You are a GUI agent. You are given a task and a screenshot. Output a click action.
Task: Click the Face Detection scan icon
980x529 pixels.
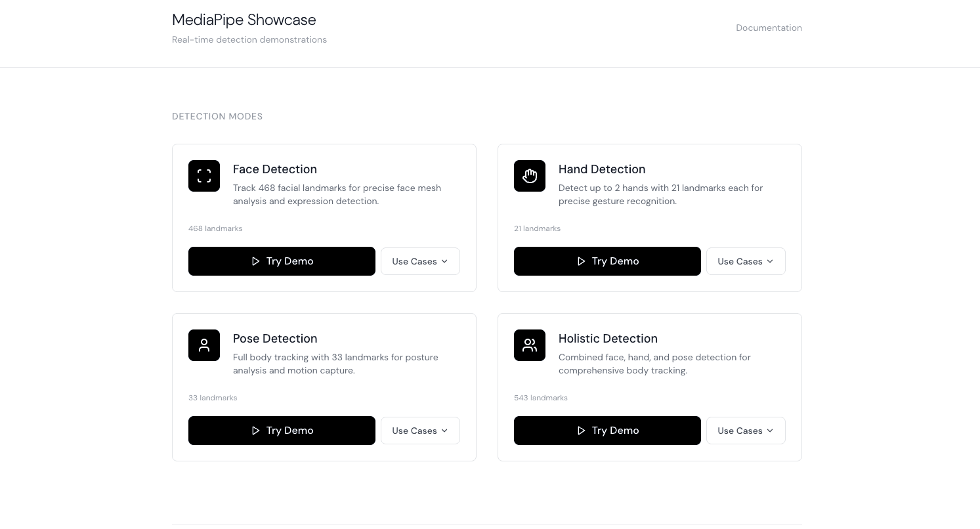(204, 176)
